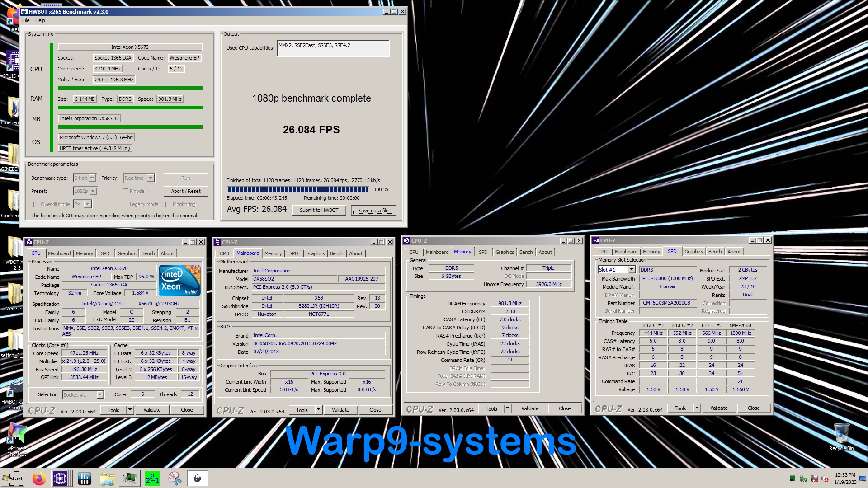The width and height of the screenshot is (868, 488).
Task: Open the wPrime Shortcut desktop icon
Action: [17, 439]
